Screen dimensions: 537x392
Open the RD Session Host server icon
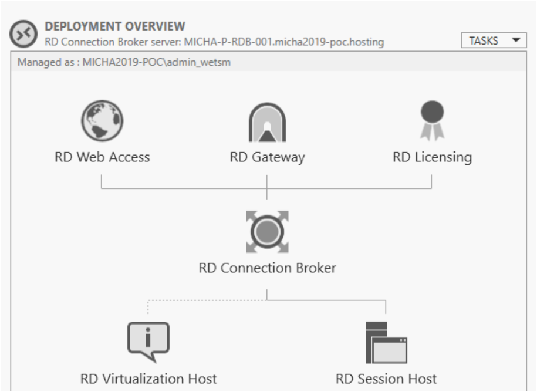386,342
